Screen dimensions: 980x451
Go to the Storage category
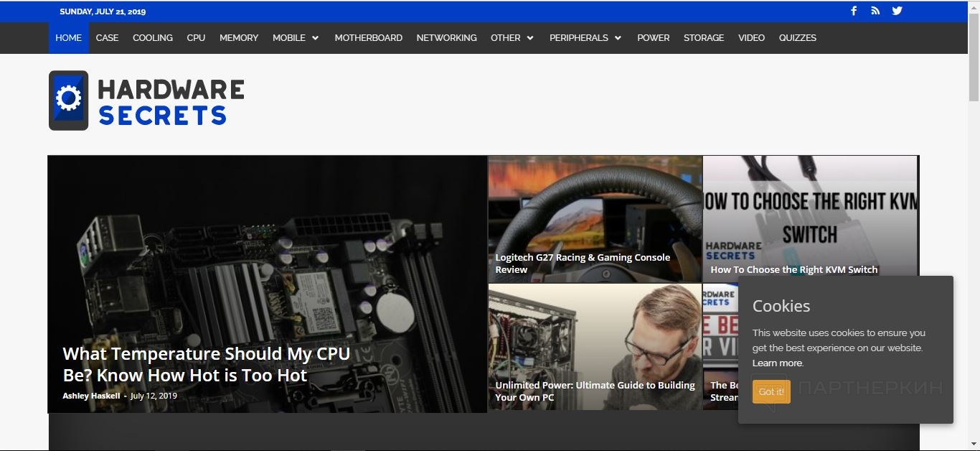[704, 38]
